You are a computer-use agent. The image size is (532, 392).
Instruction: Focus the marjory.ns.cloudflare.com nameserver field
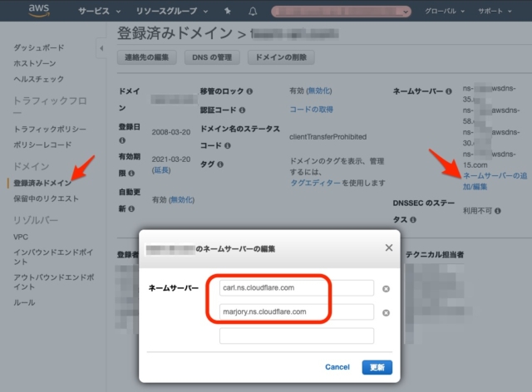coord(297,312)
